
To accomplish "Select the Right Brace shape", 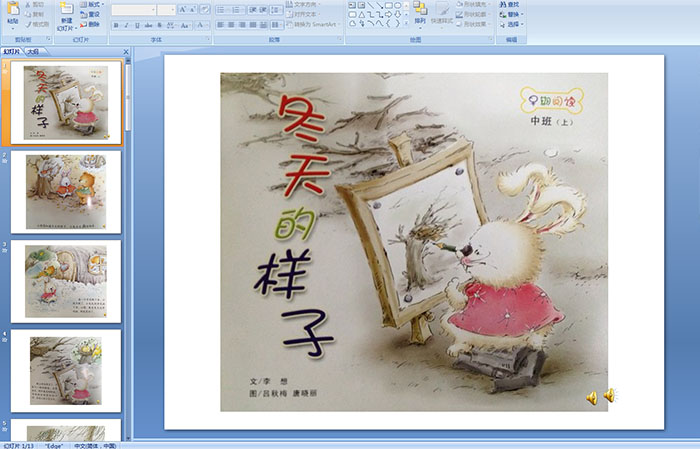I will coord(397,23).
